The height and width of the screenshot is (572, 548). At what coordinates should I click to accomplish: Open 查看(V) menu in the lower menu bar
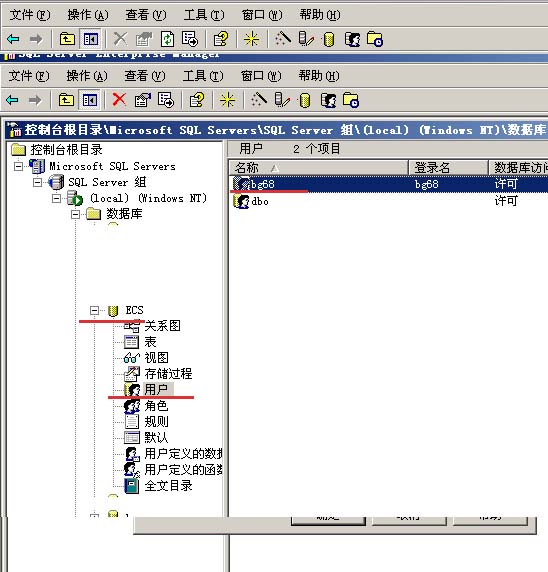[145, 76]
